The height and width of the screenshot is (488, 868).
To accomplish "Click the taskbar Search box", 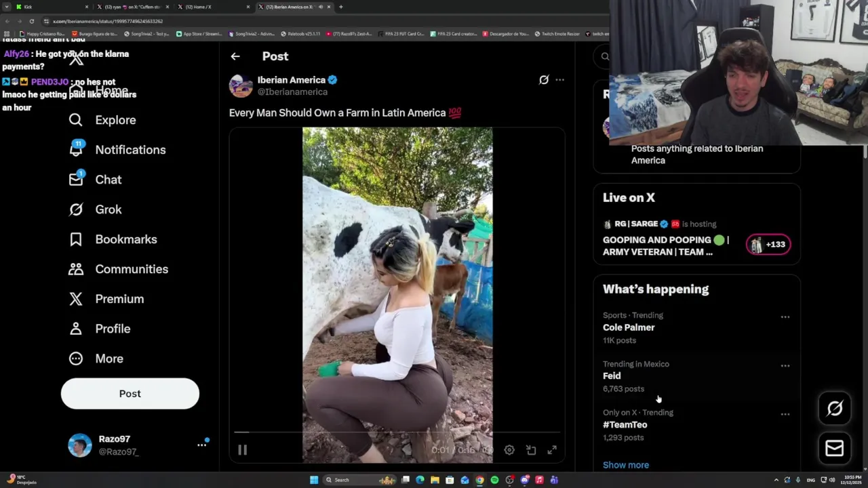I will coord(359,480).
